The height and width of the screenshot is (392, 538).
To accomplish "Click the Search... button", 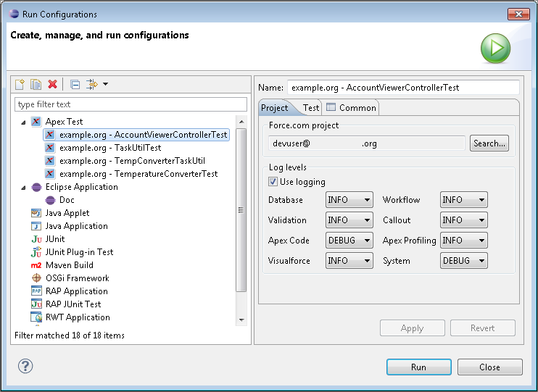I will (489, 143).
